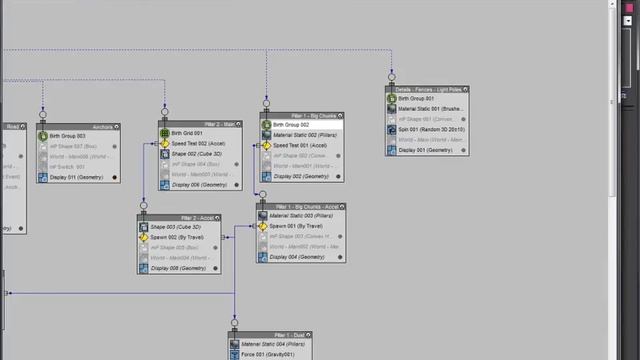Screen dimensions: 640x360
Task: Click the Display 008 color dot
Action: (216, 269)
